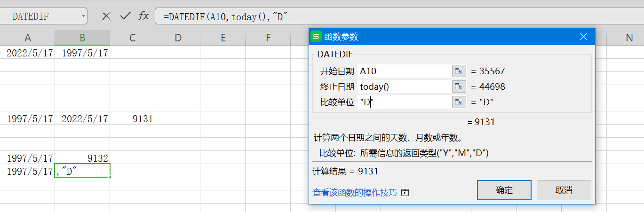
Task: Click the video play icon beside tips link
Action: pyautogui.click(x=405, y=193)
